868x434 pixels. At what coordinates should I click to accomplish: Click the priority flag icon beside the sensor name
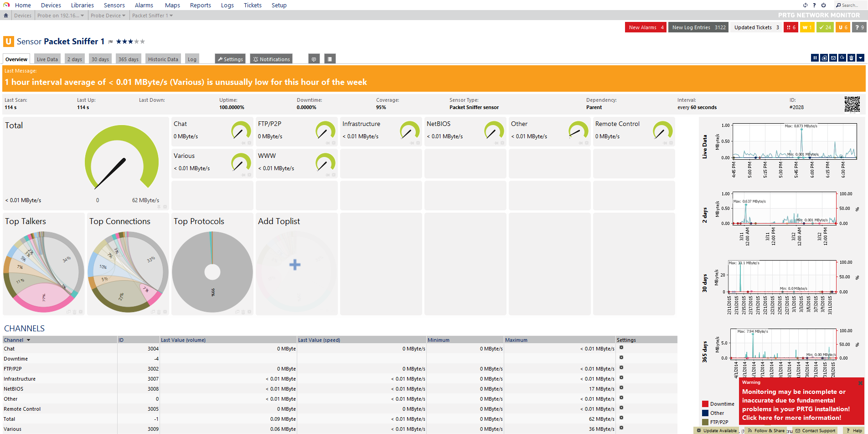(110, 42)
